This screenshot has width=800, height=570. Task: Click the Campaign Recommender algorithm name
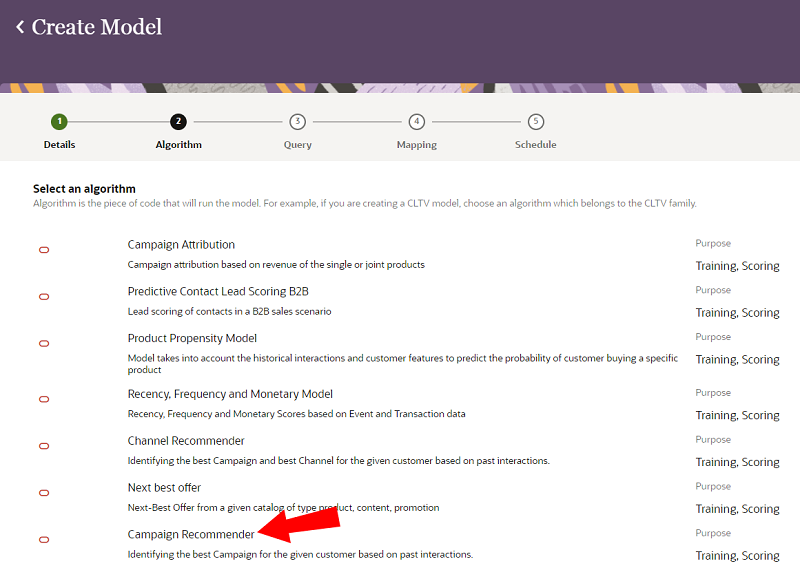click(x=191, y=535)
